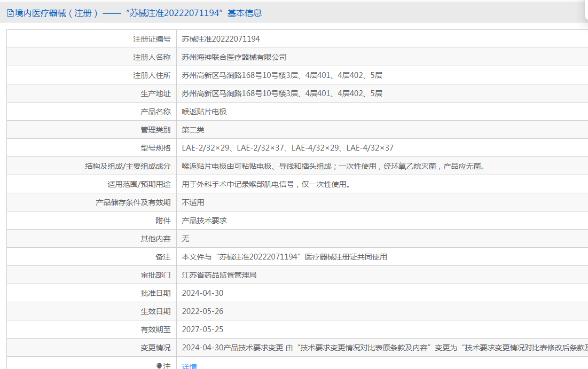The height and width of the screenshot is (369, 588).
Task: Click the 附件 label
Action: click(163, 221)
